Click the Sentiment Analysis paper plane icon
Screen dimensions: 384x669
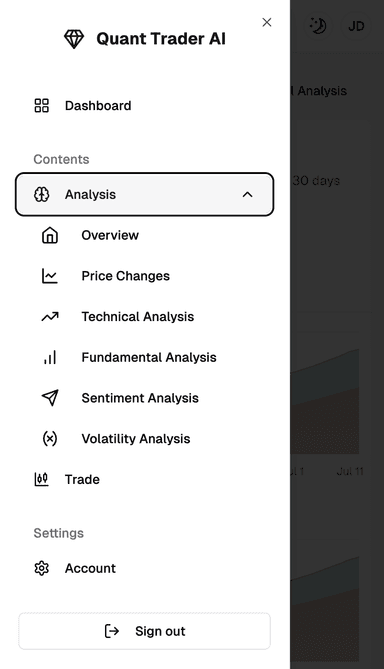(x=50, y=398)
